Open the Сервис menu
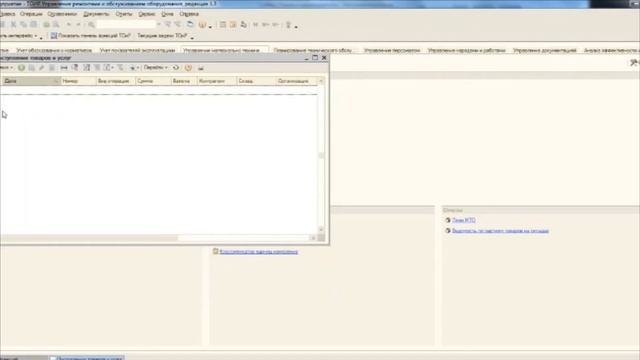Image resolution: width=640 pixels, height=360 pixels. tap(147, 14)
